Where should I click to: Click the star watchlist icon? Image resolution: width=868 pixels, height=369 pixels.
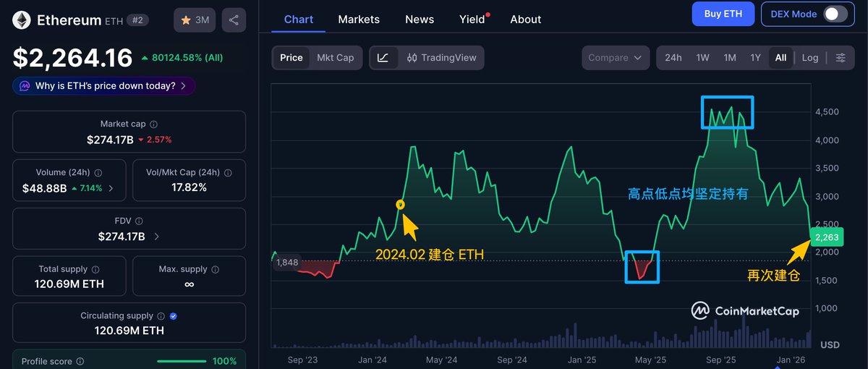click(186, 20)
